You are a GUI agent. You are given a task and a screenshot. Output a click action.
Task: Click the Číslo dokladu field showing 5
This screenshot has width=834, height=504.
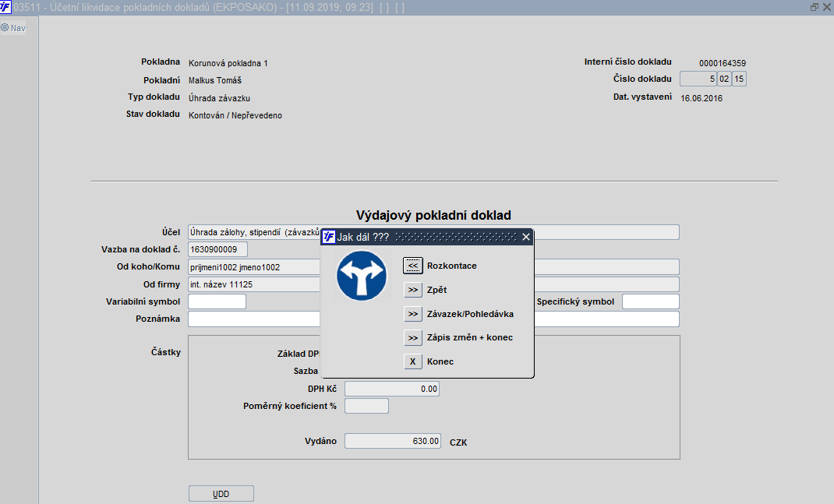pyautogui.click(x=698, y=79)
